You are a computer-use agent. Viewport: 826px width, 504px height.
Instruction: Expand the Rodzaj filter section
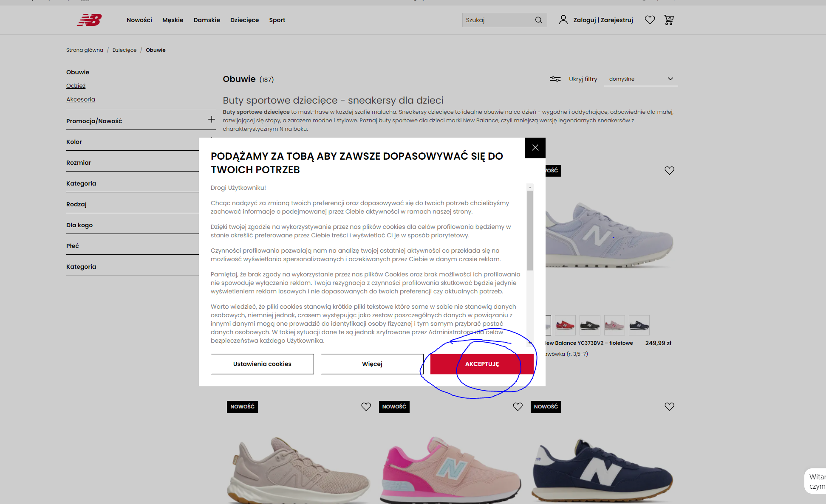point(133,204)
